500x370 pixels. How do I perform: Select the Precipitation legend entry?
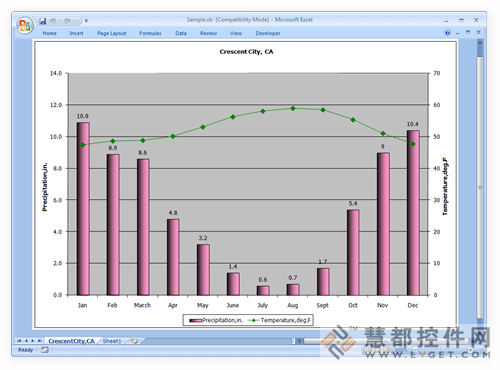(x=216, y=320)
